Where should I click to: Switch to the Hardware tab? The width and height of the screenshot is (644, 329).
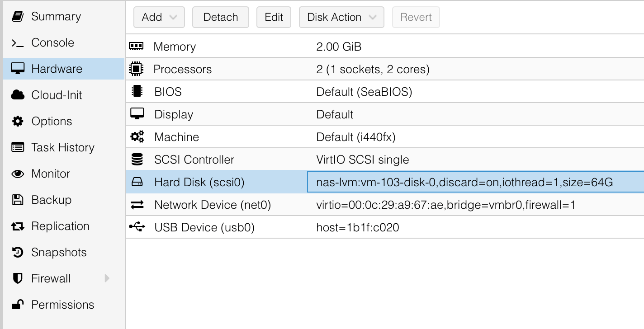pyautogui.click(x=57, y=69)
